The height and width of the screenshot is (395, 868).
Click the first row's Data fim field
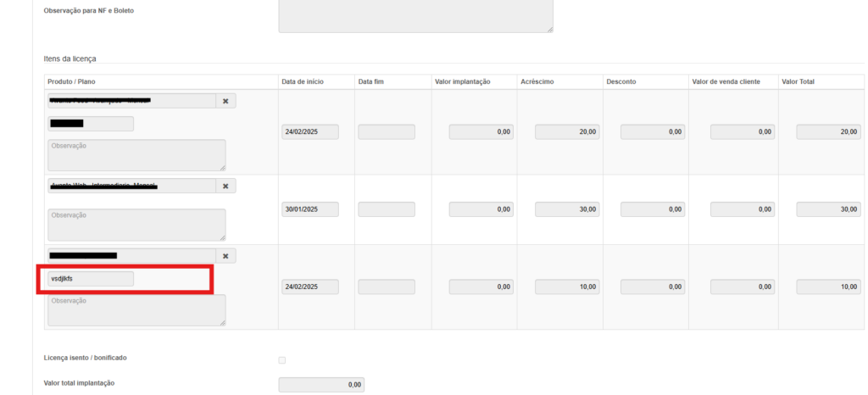(x=387, y=132)
